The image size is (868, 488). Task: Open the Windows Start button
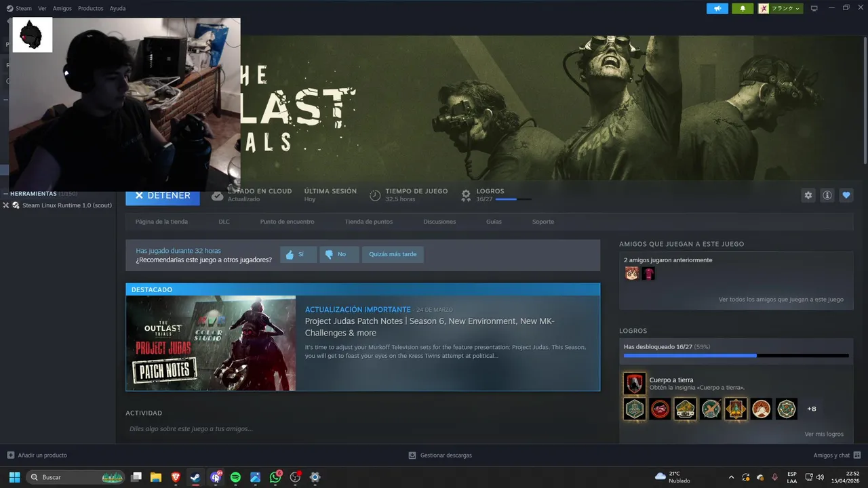[14, 477]
